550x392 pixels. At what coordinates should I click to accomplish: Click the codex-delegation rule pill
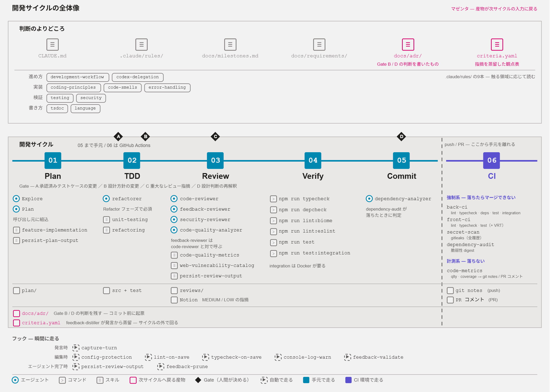coord(138,77)
